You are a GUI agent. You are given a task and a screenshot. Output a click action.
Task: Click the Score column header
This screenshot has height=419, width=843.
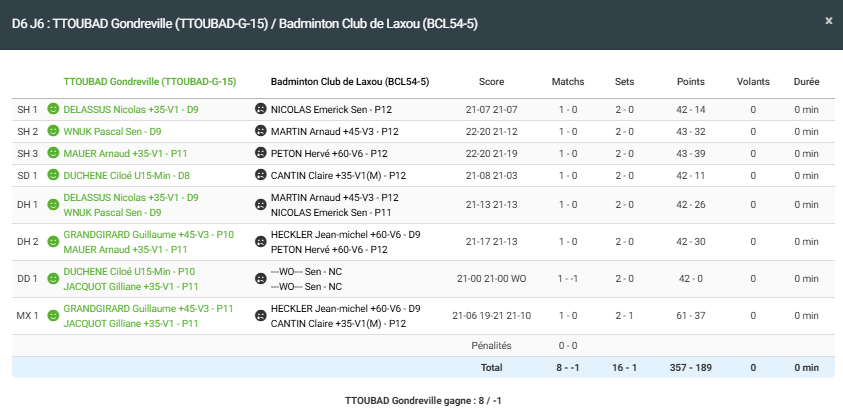coord(491,82)
